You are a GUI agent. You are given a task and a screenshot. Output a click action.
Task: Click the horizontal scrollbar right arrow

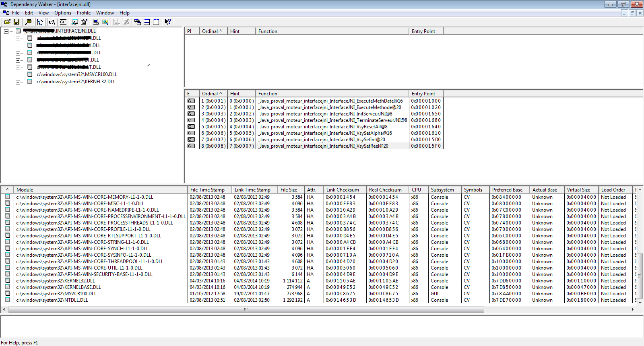(x=633, y=309)
